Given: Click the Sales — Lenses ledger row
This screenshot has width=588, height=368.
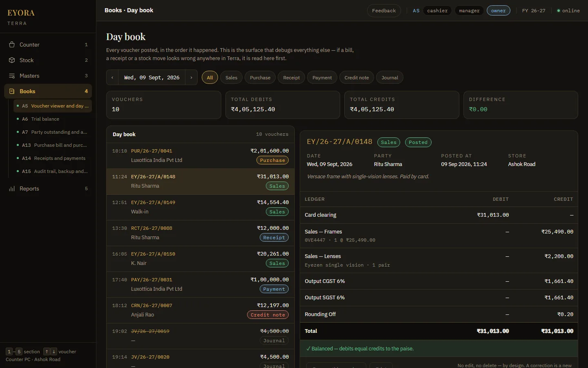Looking at the screenshot, I should (x=439, y=260).
